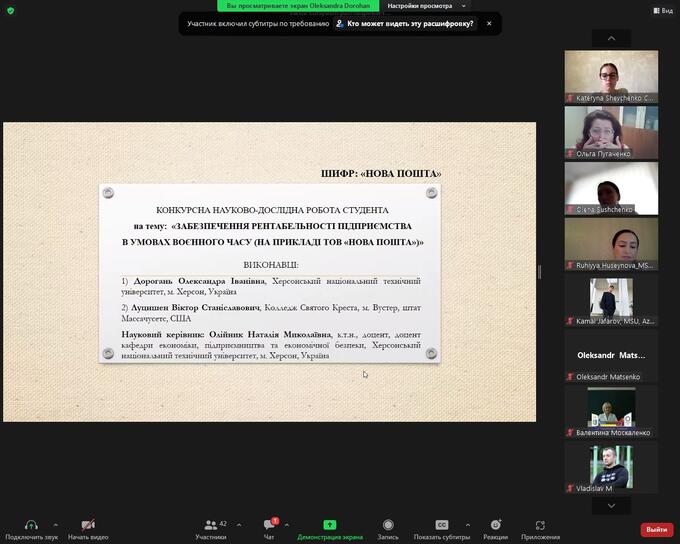Open the Chat panel

(x=269, y=525)
